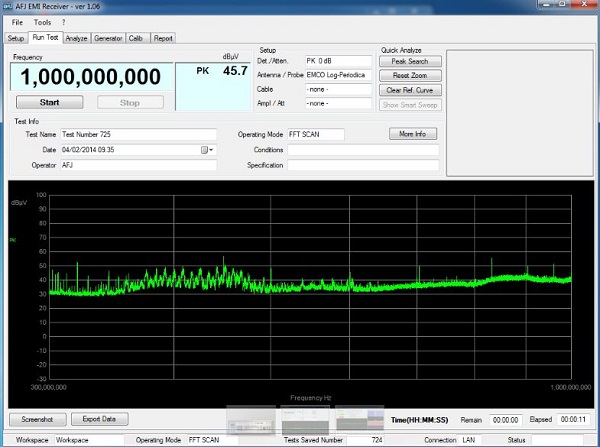Viewport: 600px width, 447px height.
Task: Select the third taskbar preview thumbnail
Action: (359, 420)
